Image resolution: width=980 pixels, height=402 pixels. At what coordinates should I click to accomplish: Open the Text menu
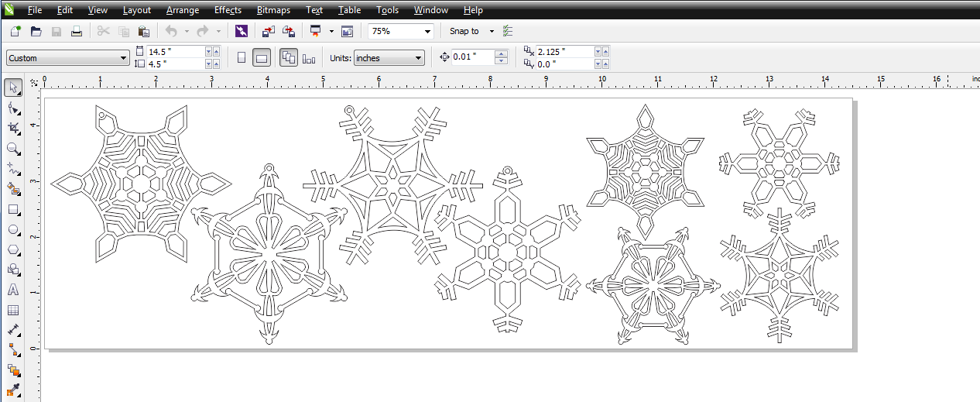pyautogui.click(x=314, y=10)
